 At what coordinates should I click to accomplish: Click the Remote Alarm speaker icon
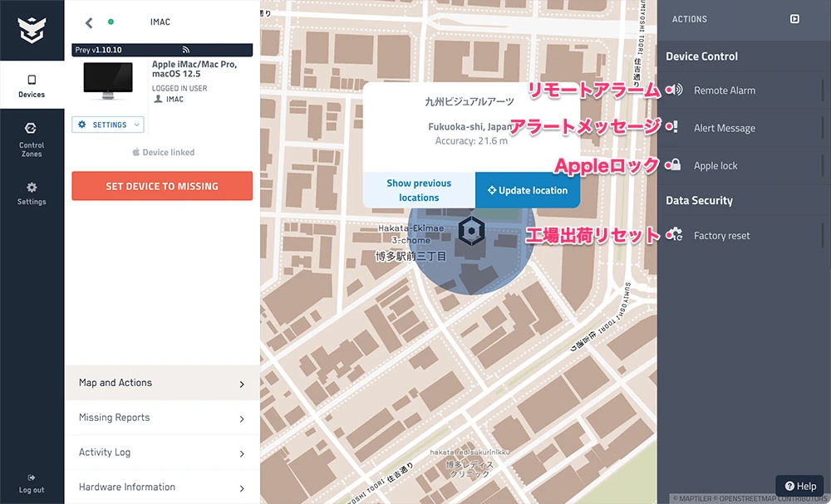pos(676,90)
